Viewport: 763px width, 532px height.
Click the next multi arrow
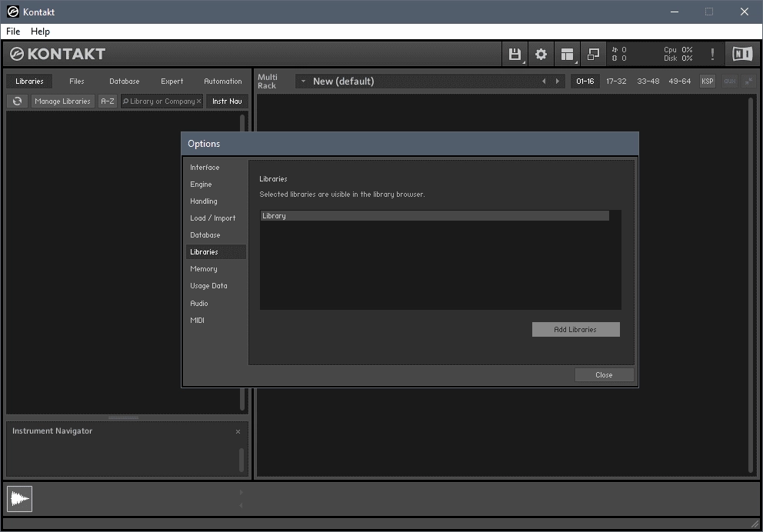coord(558,81)
